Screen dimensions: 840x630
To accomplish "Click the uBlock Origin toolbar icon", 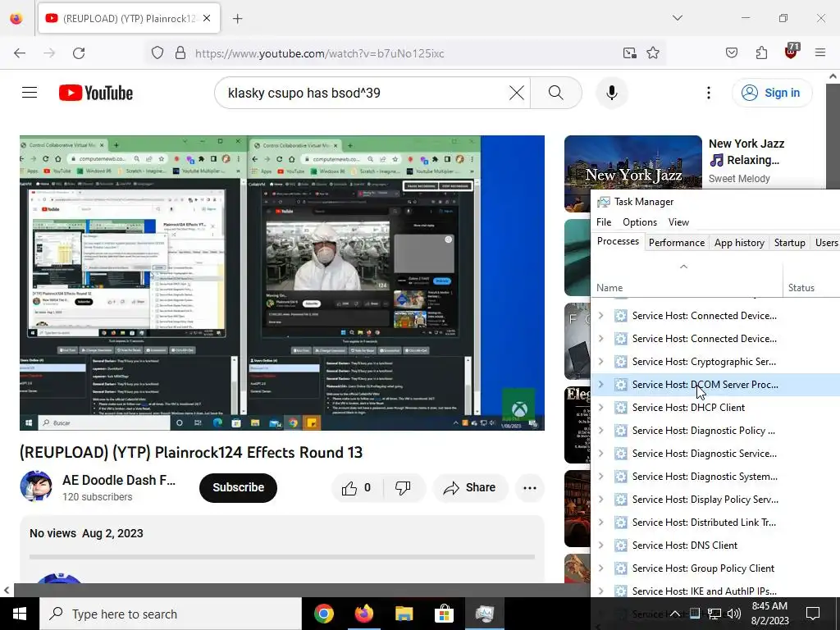I will (x=792, y=52).
